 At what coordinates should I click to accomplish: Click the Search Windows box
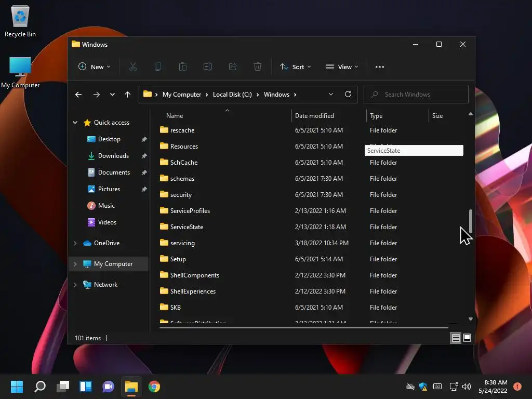416,95
